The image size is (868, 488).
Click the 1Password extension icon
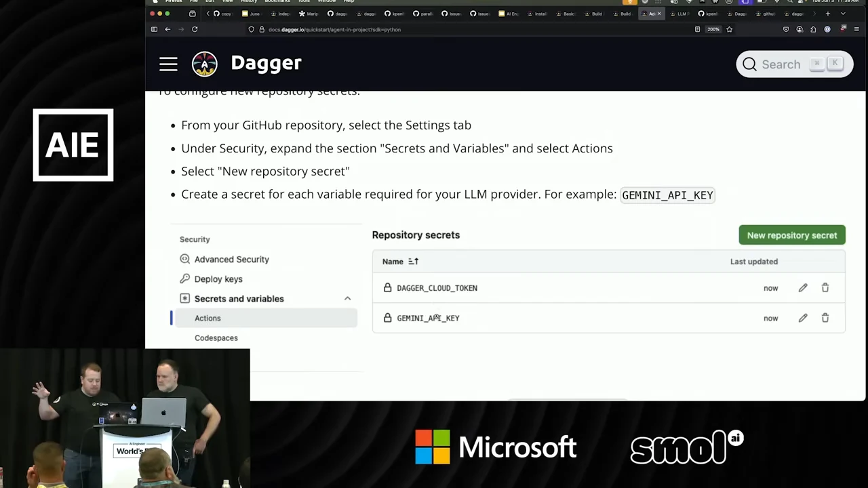(827, 29)
